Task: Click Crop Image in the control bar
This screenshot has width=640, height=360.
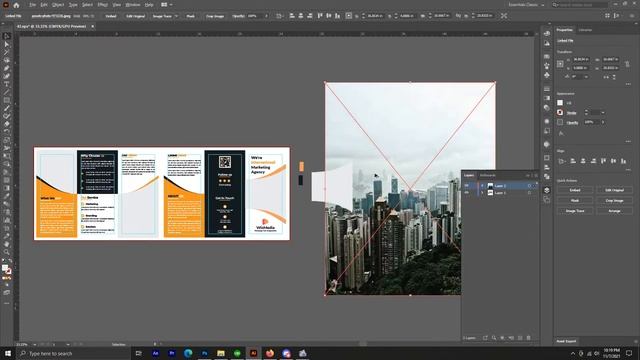Action: (215, 16)
